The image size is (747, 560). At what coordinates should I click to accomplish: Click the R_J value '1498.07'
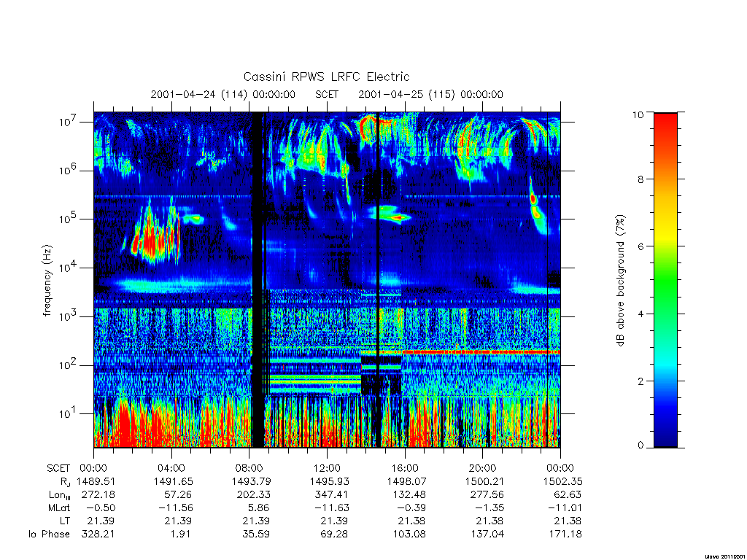pyautogui.click(x=407, y=481)
